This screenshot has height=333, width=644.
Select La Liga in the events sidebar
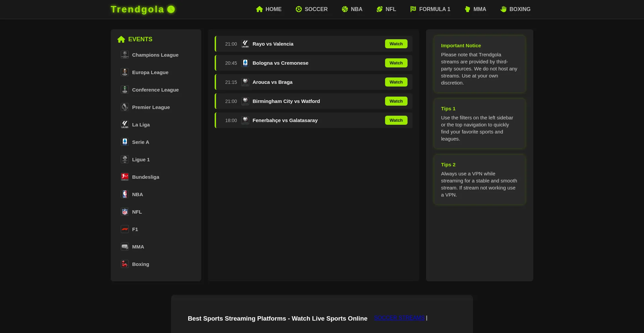tap(141, 125)
